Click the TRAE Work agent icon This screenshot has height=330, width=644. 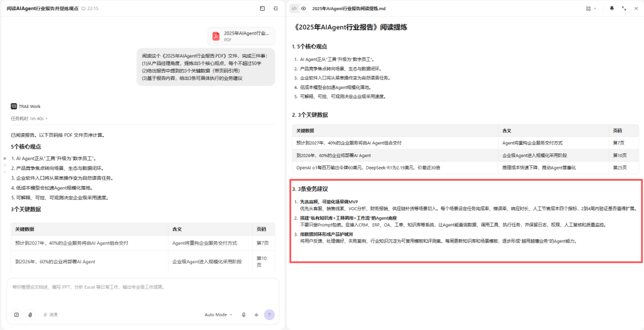coord(14,106)
